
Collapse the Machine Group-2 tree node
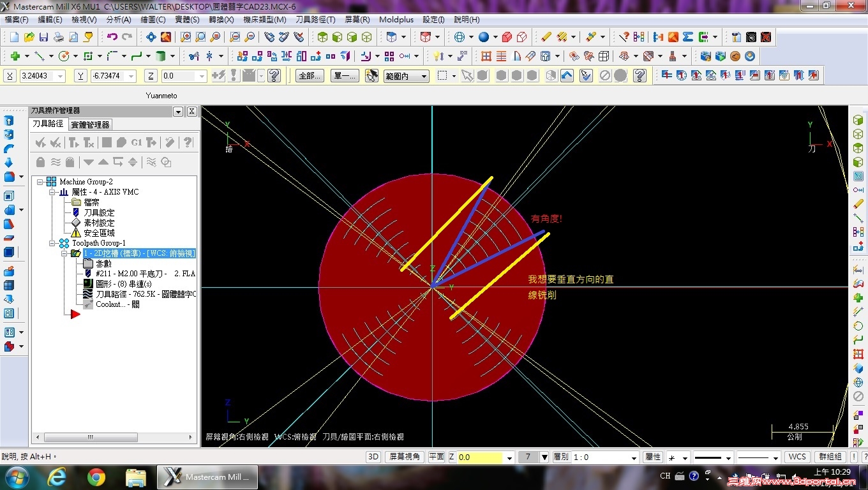click(40, 182)
